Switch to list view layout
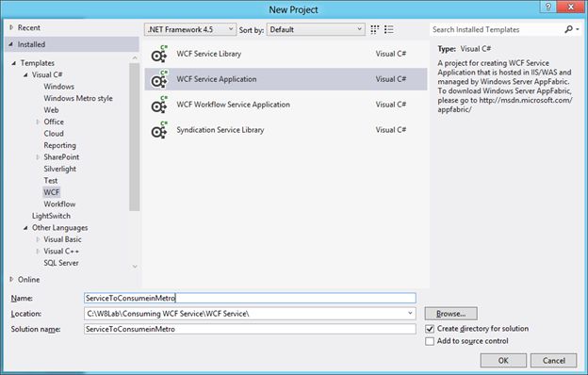Image resolution: width=588 pixels, height=375 pixels. [389, 29]
